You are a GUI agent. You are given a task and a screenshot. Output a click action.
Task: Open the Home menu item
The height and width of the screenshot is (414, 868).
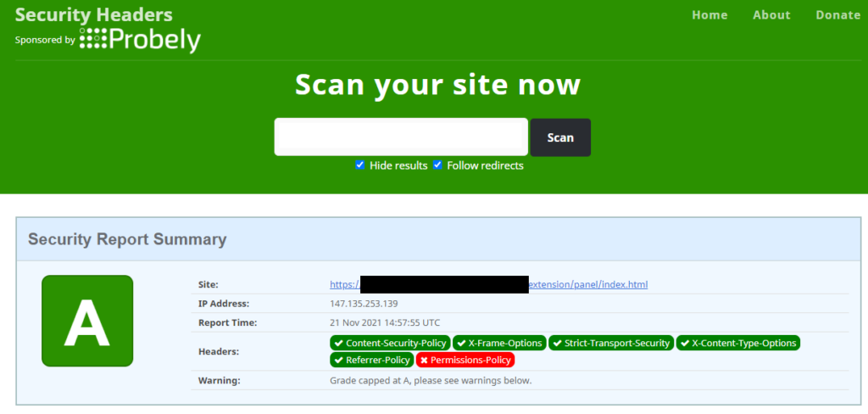709,15
